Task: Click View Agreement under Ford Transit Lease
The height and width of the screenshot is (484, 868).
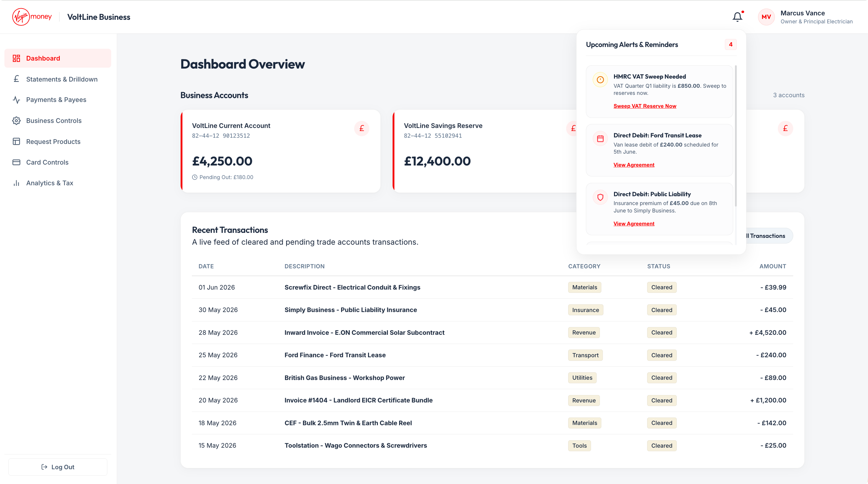Action: click(634, 165)
